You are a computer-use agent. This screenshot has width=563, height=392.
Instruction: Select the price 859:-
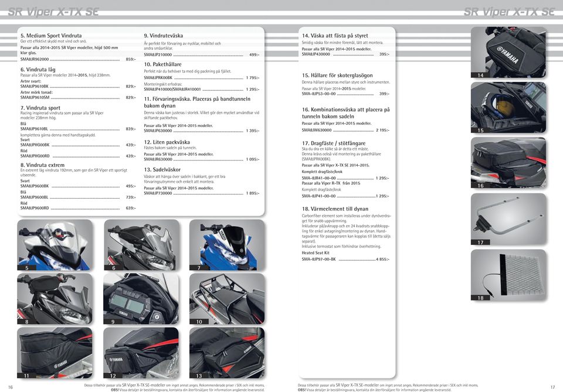click(x=131, y=59)
